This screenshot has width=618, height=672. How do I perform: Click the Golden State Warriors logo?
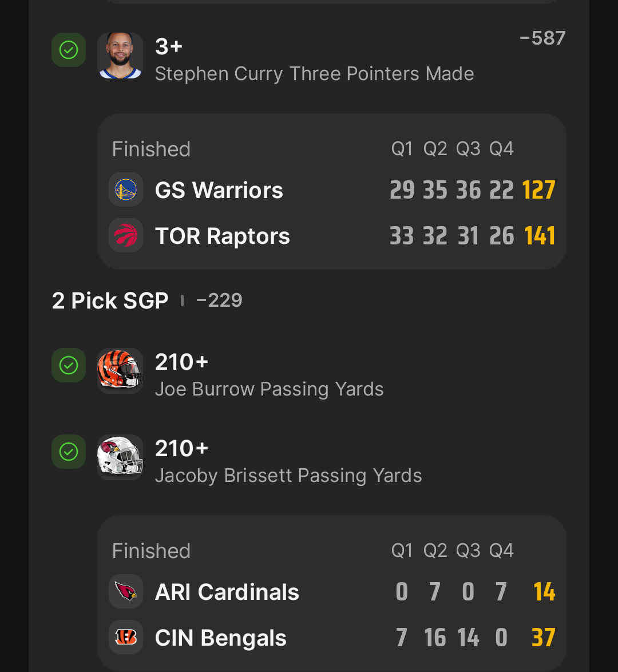(125, 189)
